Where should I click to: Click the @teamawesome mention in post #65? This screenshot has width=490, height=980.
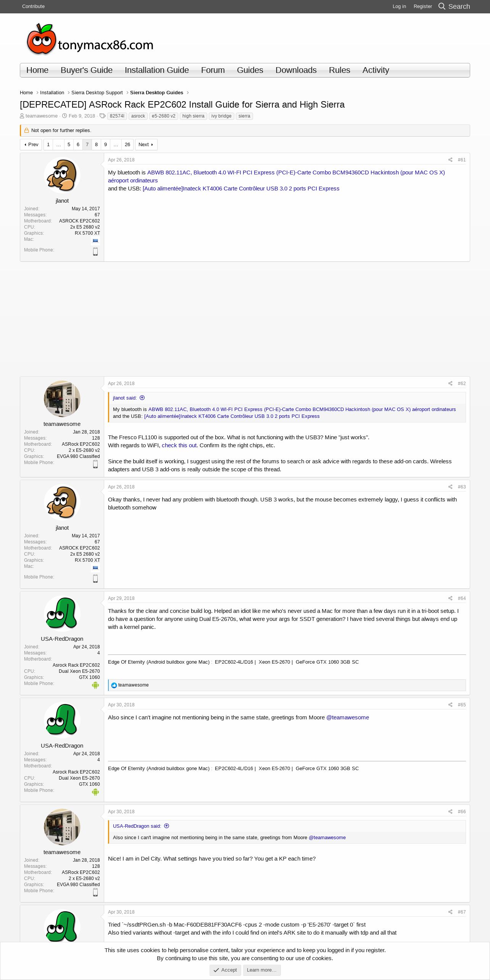point(348,717)
